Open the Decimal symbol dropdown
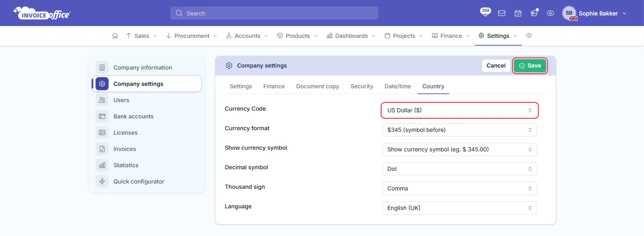 point(460,169)
